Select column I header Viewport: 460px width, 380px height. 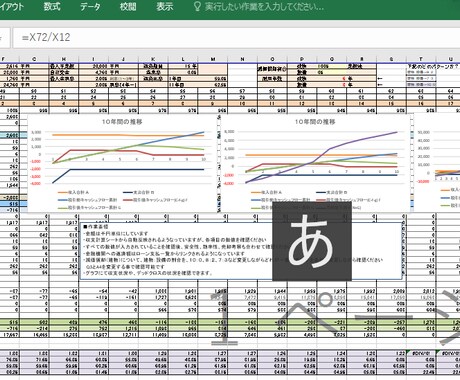pos(94,59)
